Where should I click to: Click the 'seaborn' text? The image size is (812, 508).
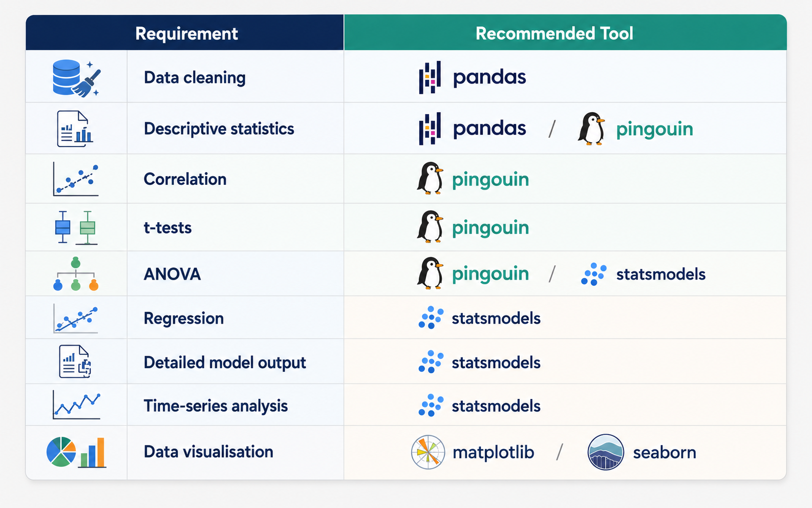click(665, 453)
